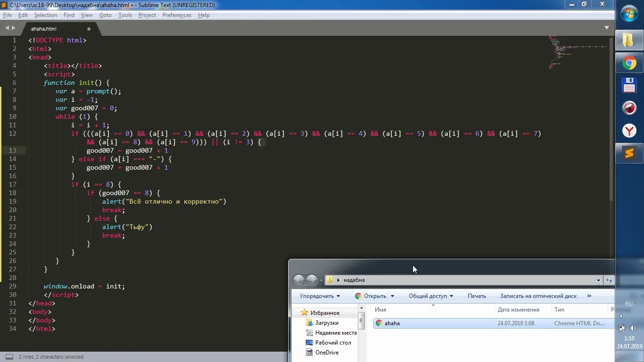Click the Sublime Text taskbar icon
644x362 pixels.
(x=629, y=153)
